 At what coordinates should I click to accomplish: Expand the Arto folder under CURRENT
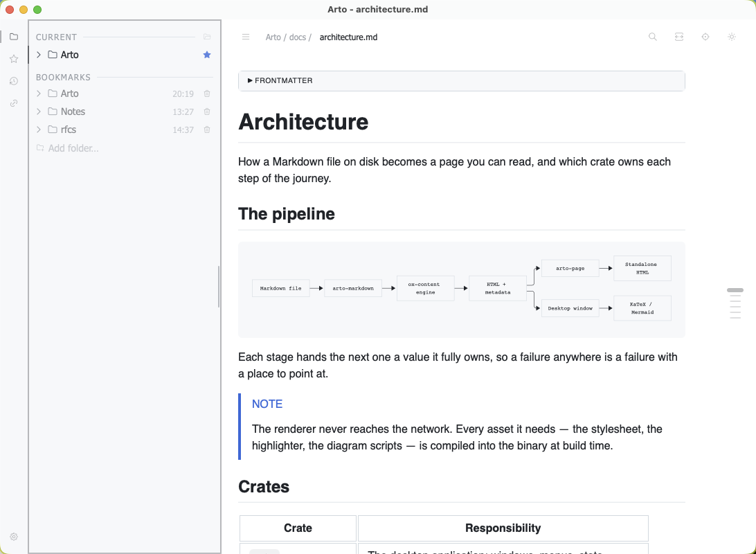(x=39, y=55)
